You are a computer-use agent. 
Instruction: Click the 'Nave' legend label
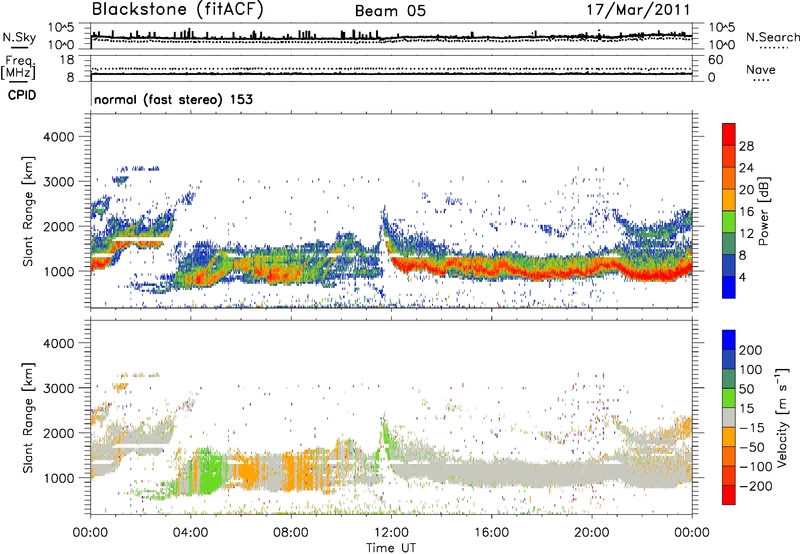click(x=761, y=69)
